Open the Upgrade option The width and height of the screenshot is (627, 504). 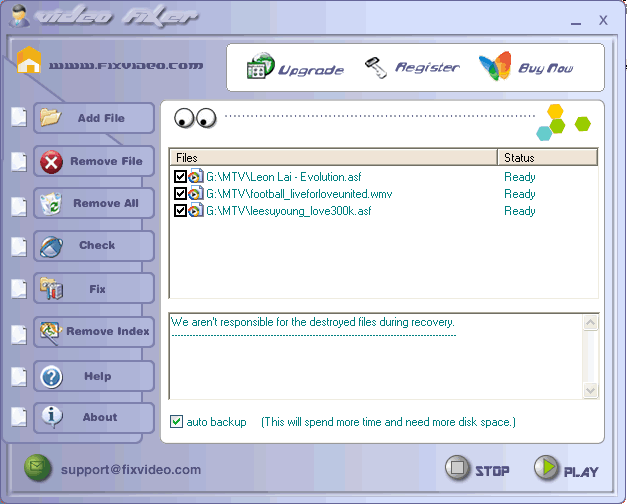click(x=311, y=70)
